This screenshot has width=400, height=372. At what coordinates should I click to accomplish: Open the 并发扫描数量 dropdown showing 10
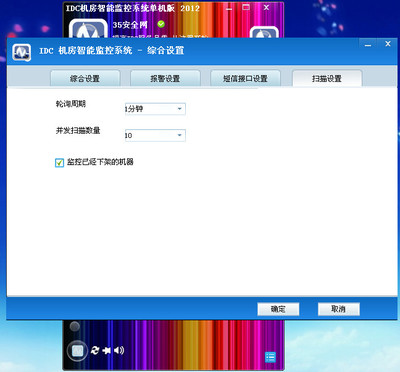155,135
